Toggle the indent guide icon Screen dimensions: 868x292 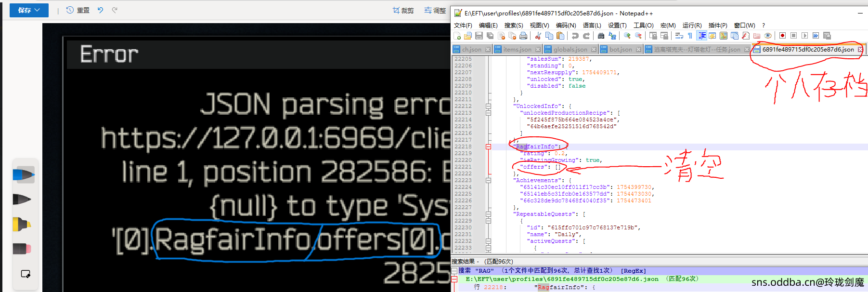[x=702, y=36]
